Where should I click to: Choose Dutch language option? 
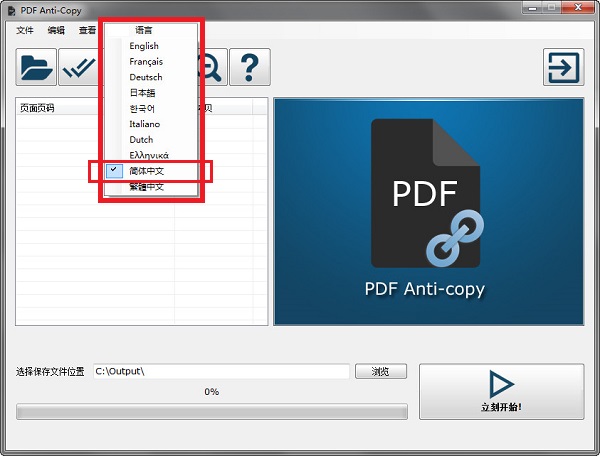coord(151,140)
